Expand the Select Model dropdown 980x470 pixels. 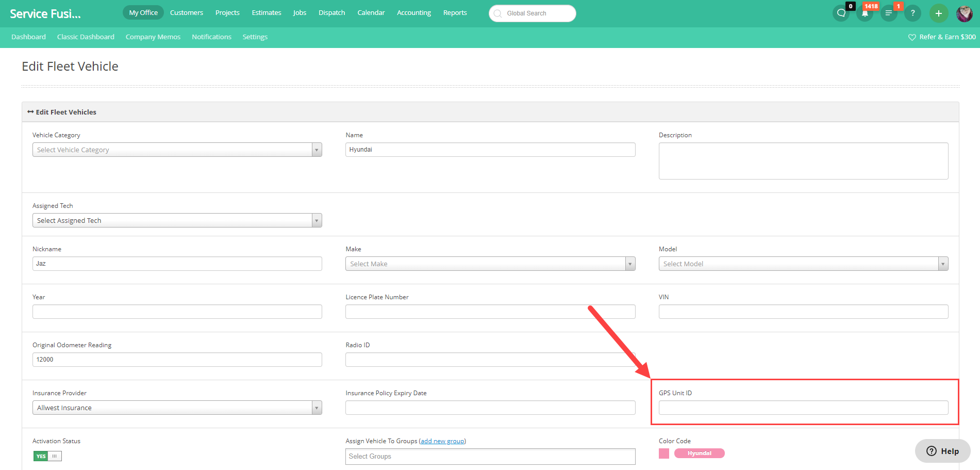(803, 264)
